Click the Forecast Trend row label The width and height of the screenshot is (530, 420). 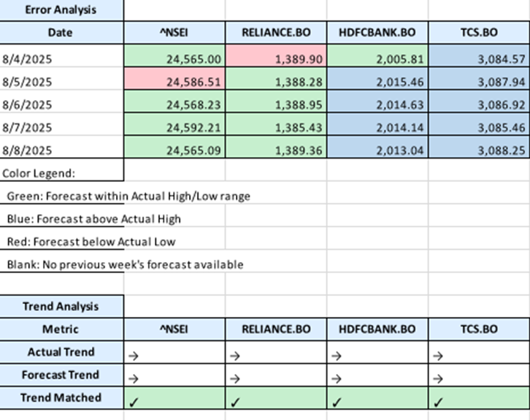[61, 375]
